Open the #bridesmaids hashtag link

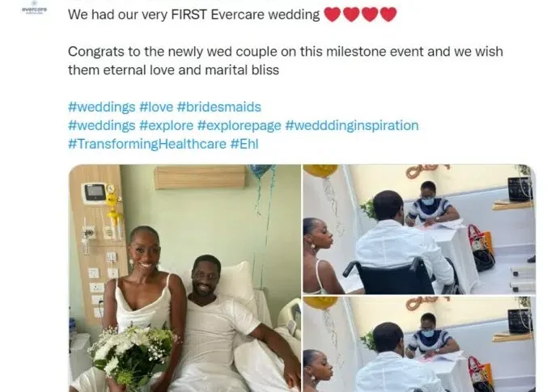point(219,107)
